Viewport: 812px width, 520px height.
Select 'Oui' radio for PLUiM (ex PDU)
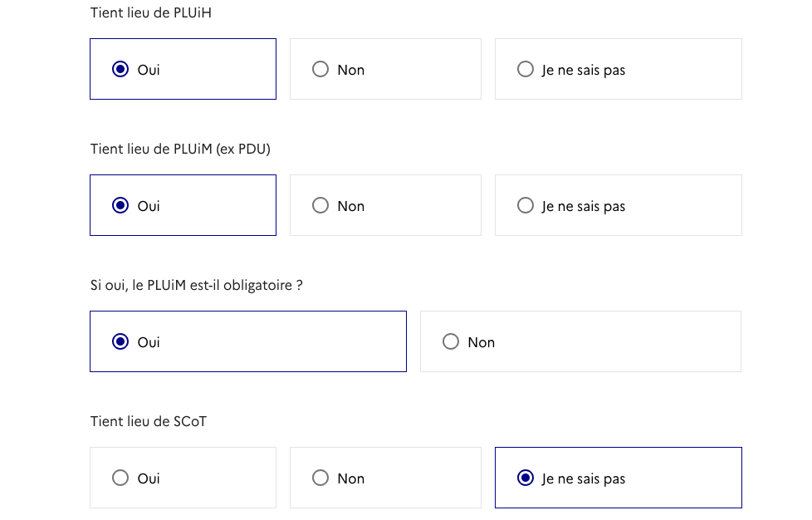click(x=120, y=206)
